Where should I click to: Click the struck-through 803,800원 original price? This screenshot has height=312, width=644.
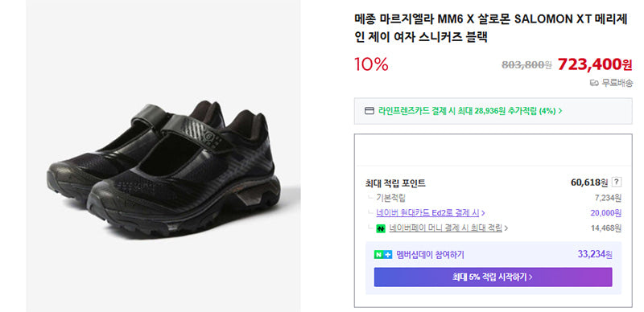[526, 65]
